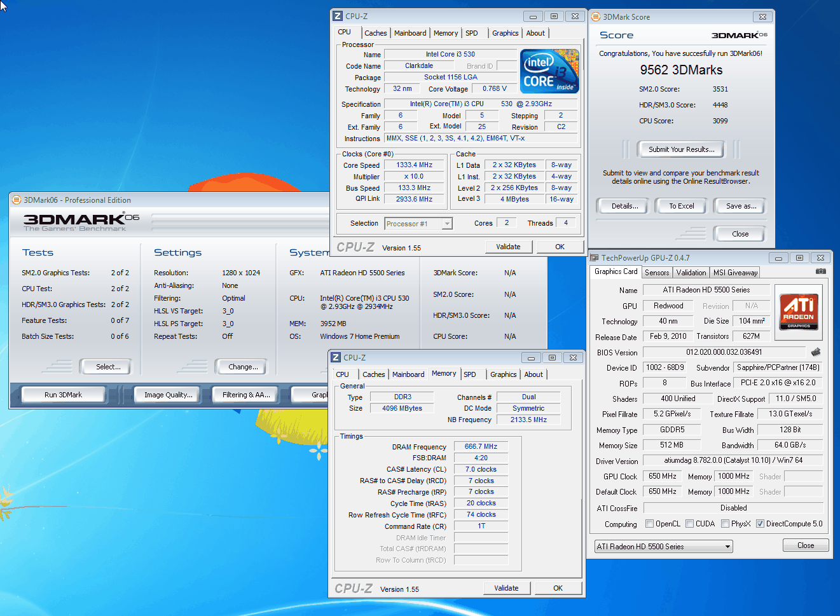Open Graphics tab in top CPU-Z window
Image resolution: width=840 pixels, height=616 pixels.
(506, 33)
